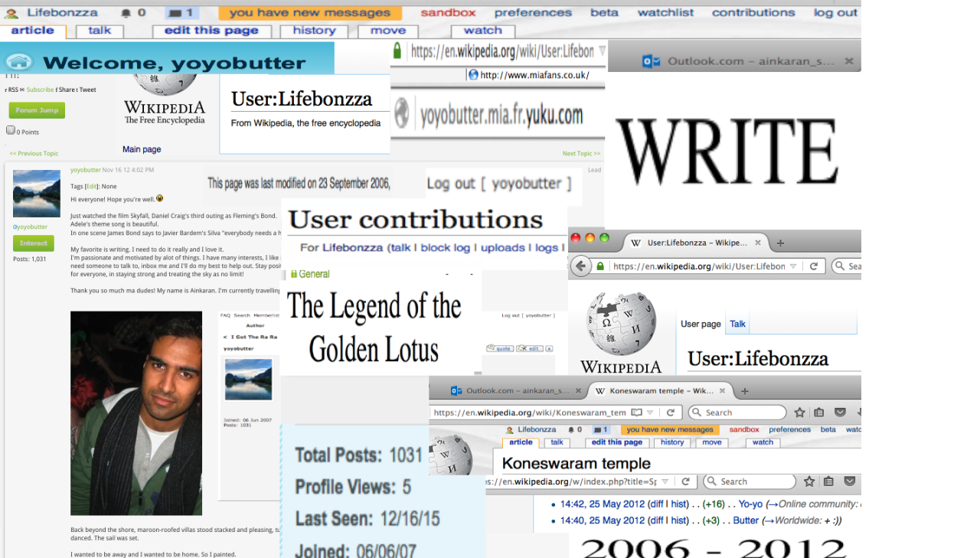The image size is (980, 558).
Task: Toggle reader view icon in Koneswaram address bar
Action: pos(636,413)
